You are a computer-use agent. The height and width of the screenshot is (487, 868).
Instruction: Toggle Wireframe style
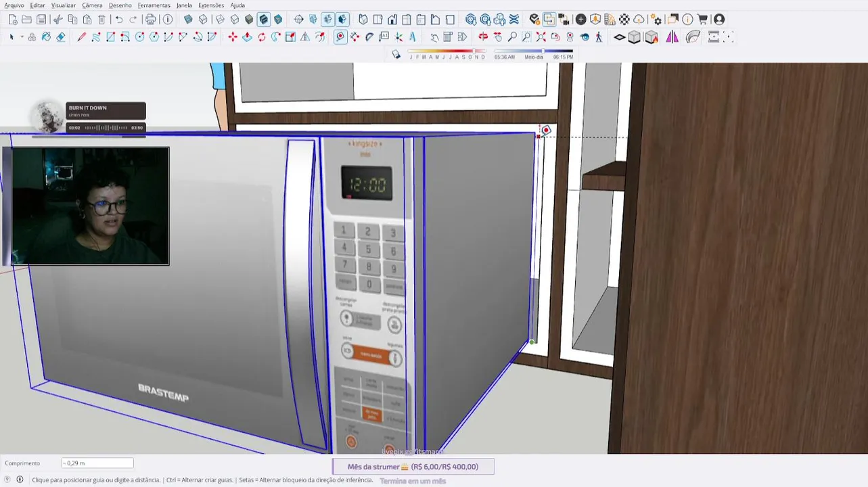point(220,20)
